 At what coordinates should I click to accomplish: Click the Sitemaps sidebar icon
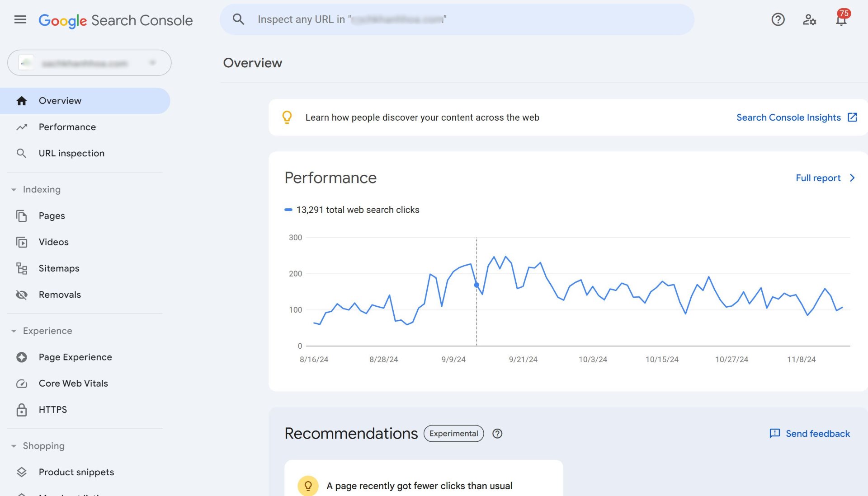[21, 268]
